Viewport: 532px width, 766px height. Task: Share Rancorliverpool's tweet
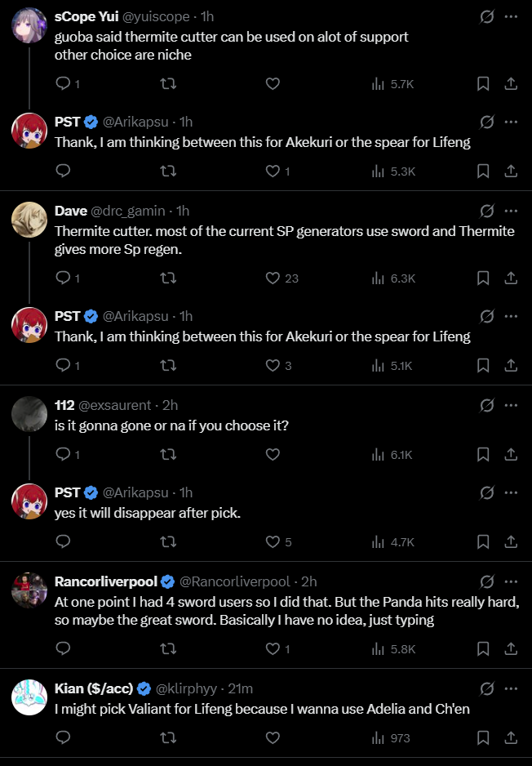coord(511,649)
